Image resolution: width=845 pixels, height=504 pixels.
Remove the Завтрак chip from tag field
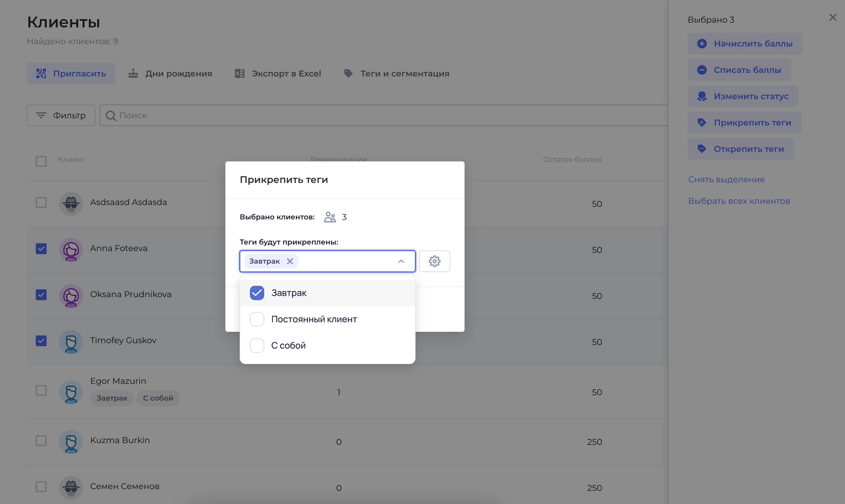coord(290,261)
